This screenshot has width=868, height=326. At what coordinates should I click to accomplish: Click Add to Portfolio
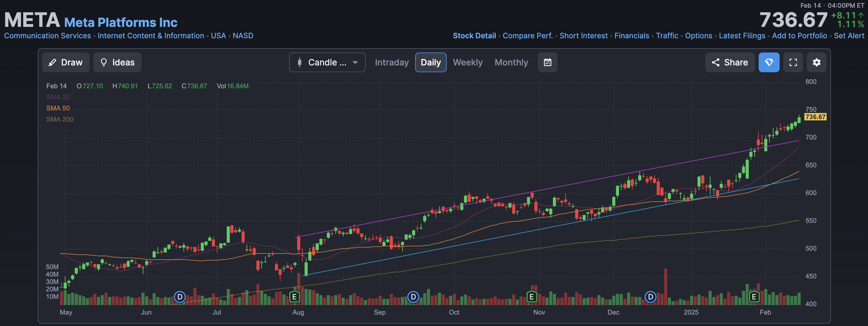pos(800,36)
